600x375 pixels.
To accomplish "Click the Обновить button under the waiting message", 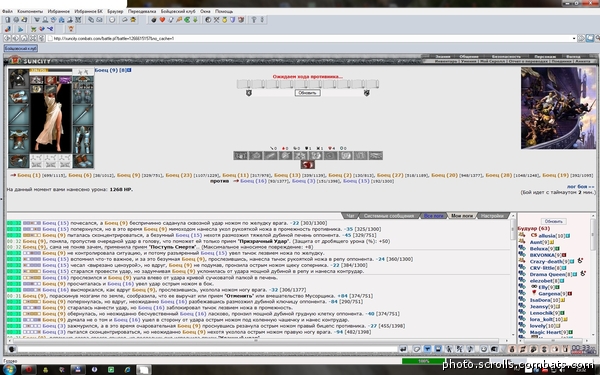I will coord(307,93).
